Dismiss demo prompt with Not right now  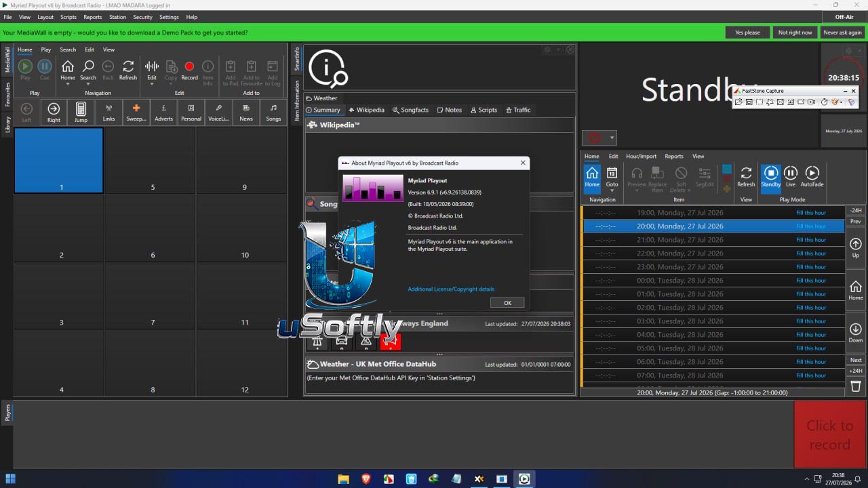pos(795,33)
